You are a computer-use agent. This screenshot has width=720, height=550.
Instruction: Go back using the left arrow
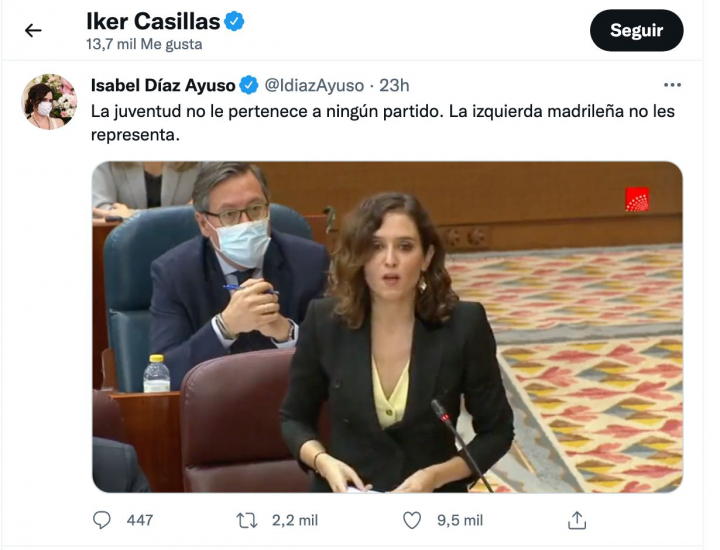tap(33, 31)
